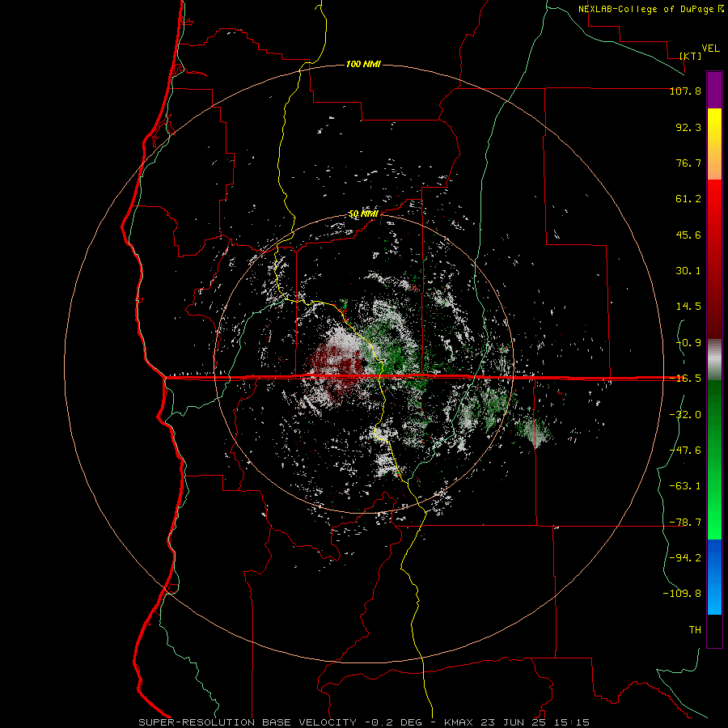
Task: Pick the red segment of the color bar
Action: click(714, 259)
